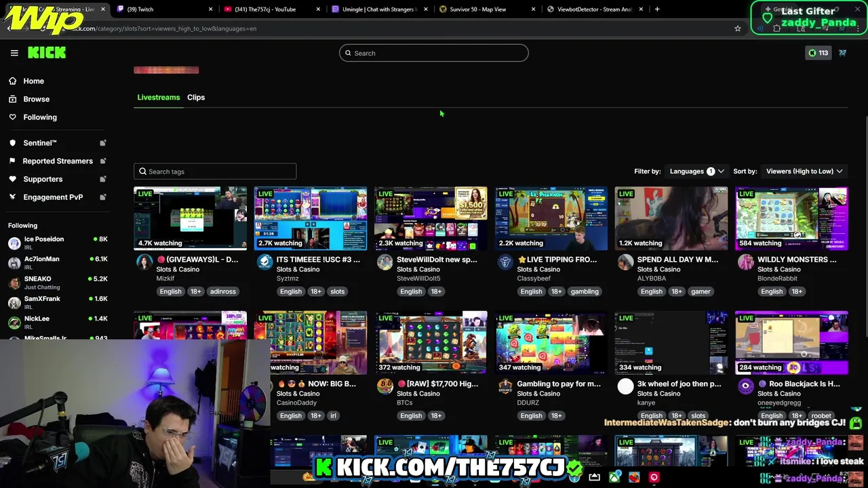Viewport: 868px width, 488px height.
Task: Click the gamer tag under ALYB0BA
Action: 701,291
